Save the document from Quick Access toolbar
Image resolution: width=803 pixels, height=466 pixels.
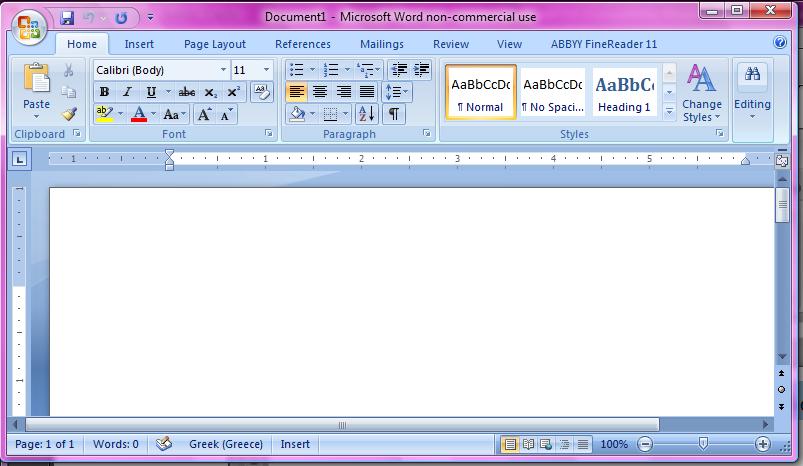pos(67,18)
